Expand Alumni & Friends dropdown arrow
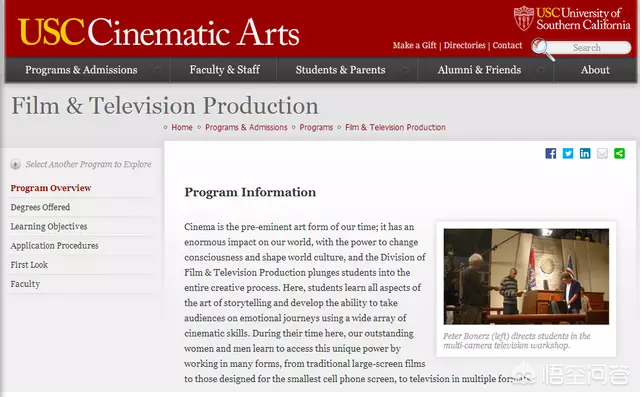Screen dimensions: 641x397 (541, 70)
